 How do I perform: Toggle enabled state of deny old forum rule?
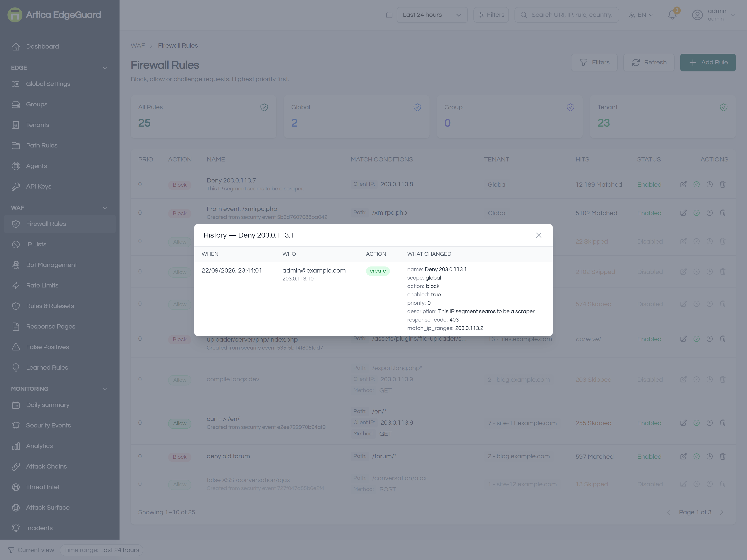point(696,456)
